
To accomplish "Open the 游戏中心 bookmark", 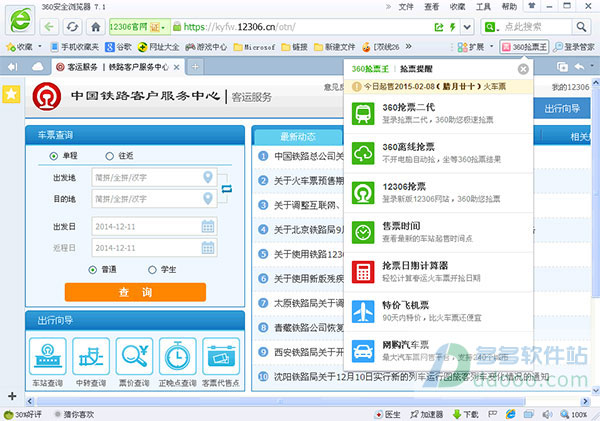I will [x=206, y=47].
